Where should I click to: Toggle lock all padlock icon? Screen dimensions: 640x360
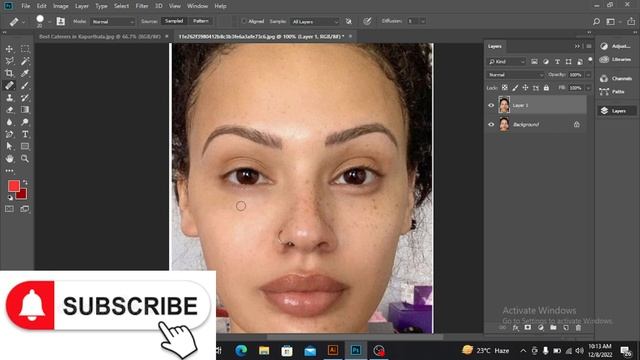coord(546,88)
